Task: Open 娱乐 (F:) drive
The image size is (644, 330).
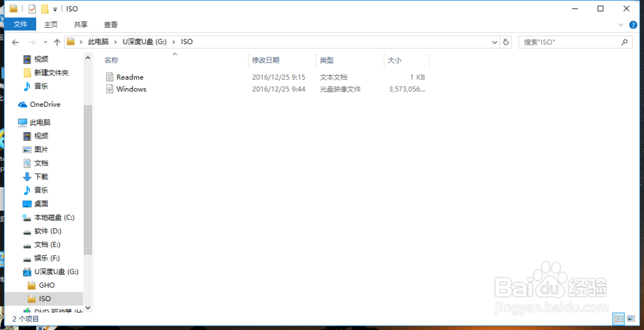Action: [47, 258]
